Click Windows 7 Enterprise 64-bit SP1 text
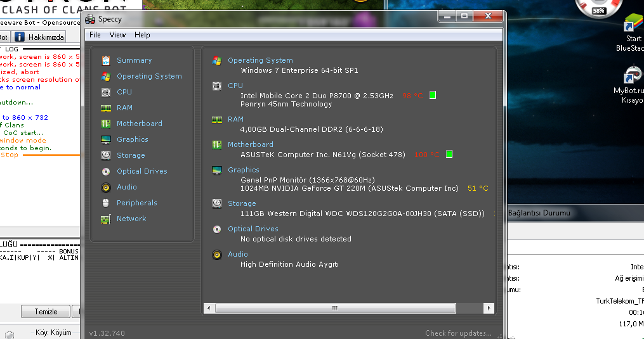 (299, 70)
